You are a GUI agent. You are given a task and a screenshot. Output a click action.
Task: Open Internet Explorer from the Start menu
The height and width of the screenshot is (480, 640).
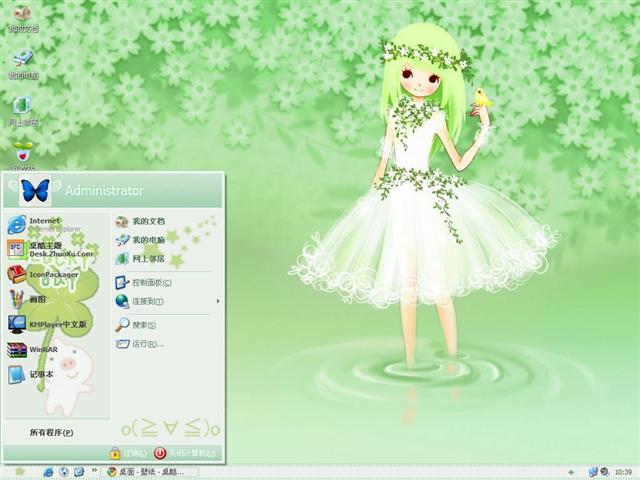click(45, 224)
